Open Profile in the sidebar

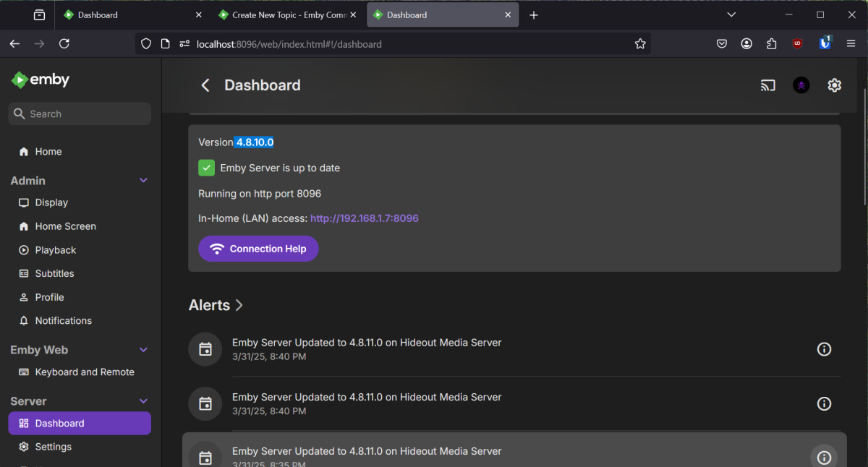click(80, 297)
